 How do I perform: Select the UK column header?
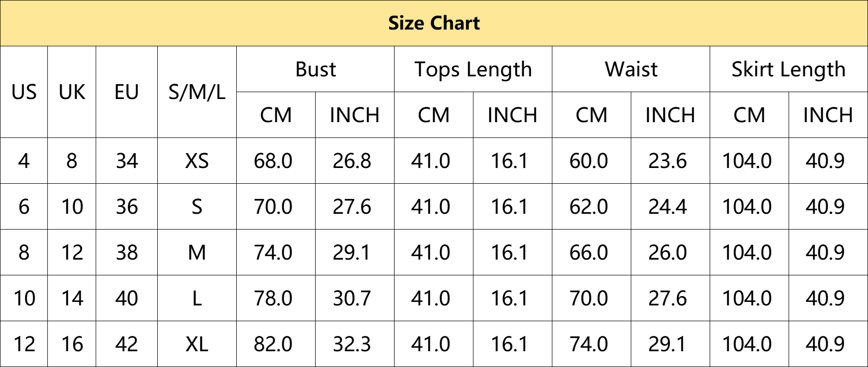[72, 92]
